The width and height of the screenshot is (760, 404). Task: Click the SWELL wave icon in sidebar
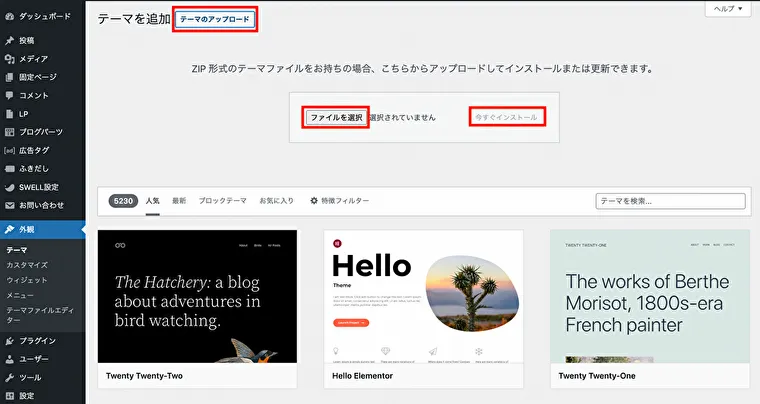10,187
